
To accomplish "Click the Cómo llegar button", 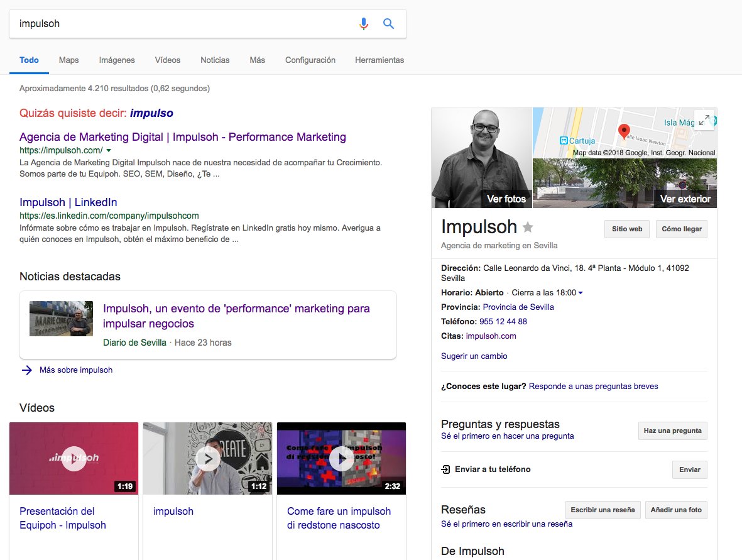I will pos(682,229).
